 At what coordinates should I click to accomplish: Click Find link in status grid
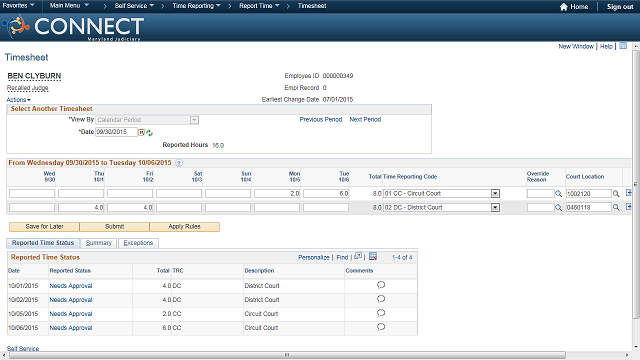click(x=342, y=258)
